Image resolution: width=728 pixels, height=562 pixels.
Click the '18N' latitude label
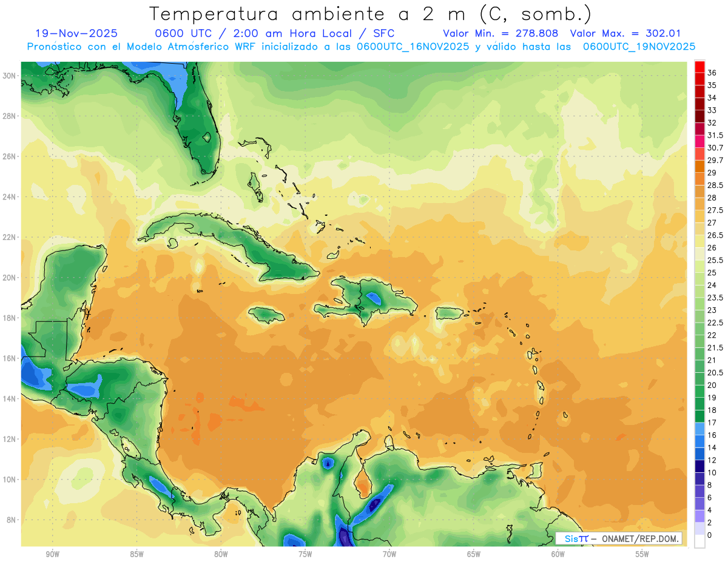tap(9, 318)
